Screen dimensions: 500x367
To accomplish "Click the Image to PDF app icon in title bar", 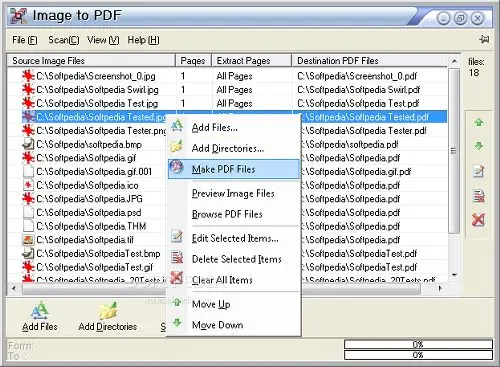I will pyautogui.click(x=18, y=15).
